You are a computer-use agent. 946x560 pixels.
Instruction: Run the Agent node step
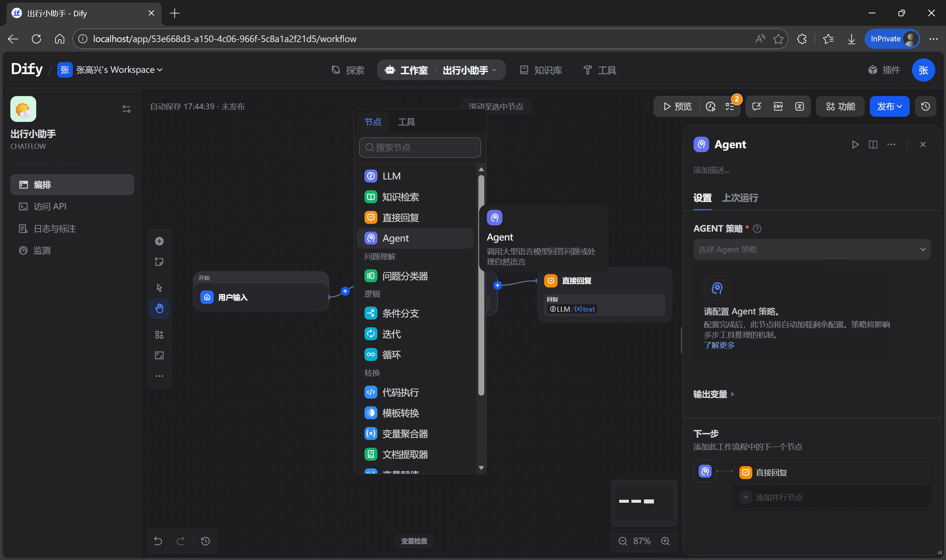click(x=855, y=144)
